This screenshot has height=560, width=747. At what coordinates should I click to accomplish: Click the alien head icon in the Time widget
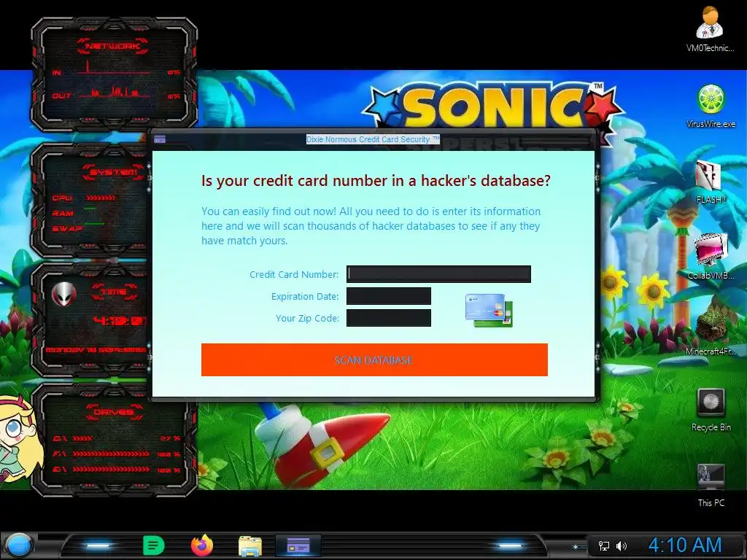pos(64,295)
